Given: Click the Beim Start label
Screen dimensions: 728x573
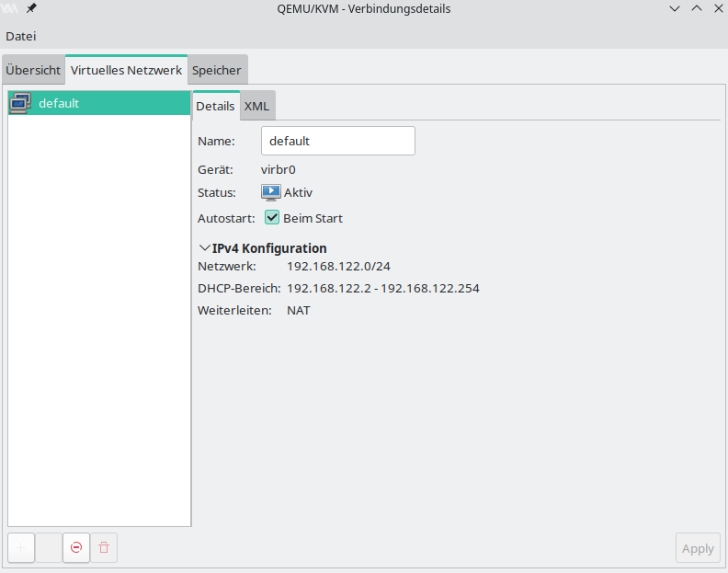Looking at the screenshot, I should [313, 218].
